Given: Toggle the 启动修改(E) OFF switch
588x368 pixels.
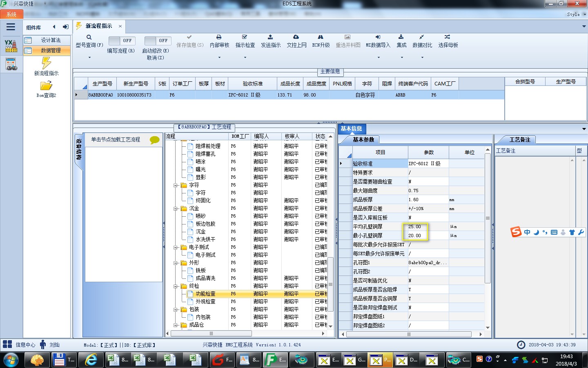Looking at the screenshot, I should pos(158,41).
